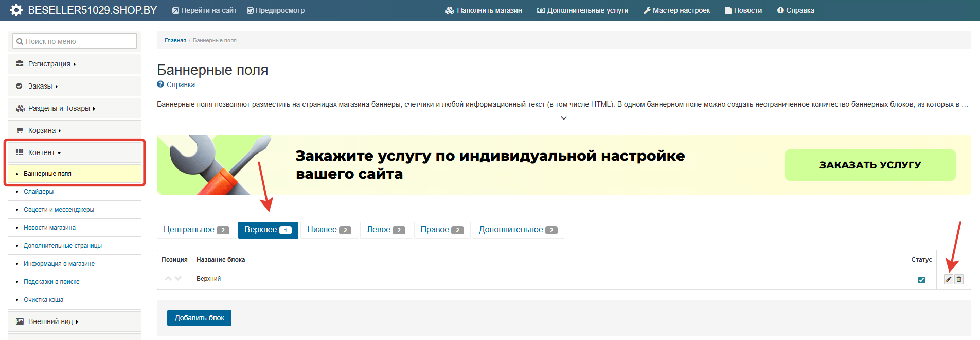Expand the description text with the chevron
The height and width of the screenshot is (340, 980).
[564, 118]
